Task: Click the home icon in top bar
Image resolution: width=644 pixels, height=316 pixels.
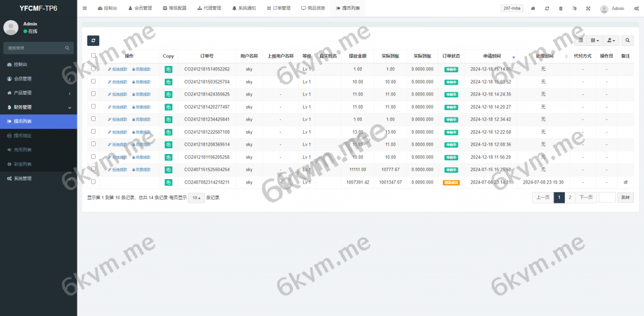Action: pos(533,9)
